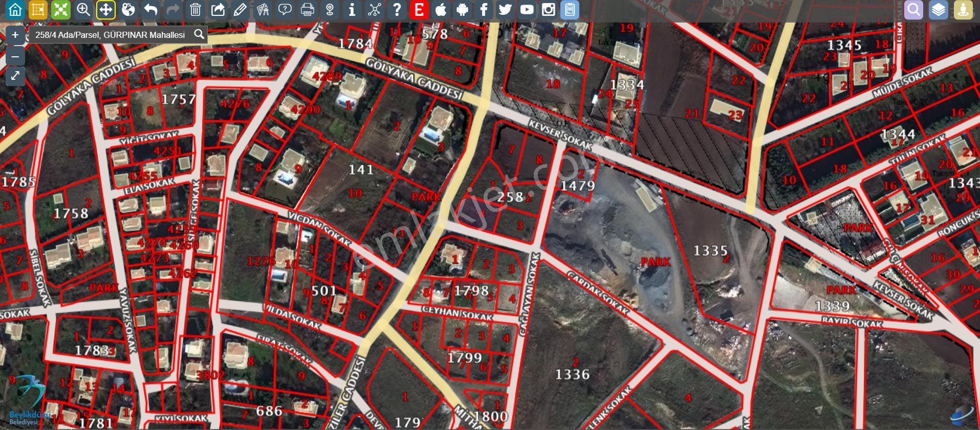Click the 501 block label
Image resolution: width=980 pixels, height=430 pixels.
pos(324,291)
